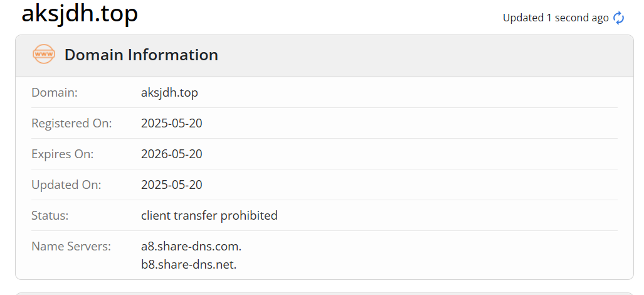The height and width of the screenshot is (295, 644).
Task: Click the a8.share-dns.com name server
Action: [191, 247]
